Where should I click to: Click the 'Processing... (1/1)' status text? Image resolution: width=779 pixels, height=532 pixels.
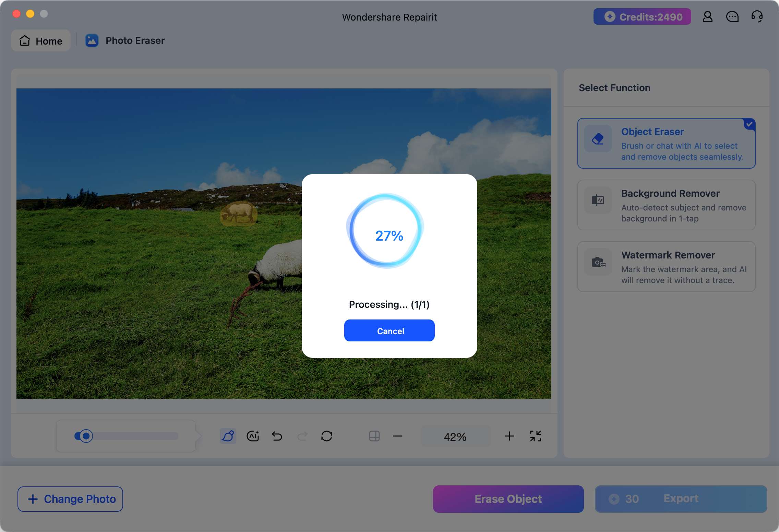tap(389, 304)
